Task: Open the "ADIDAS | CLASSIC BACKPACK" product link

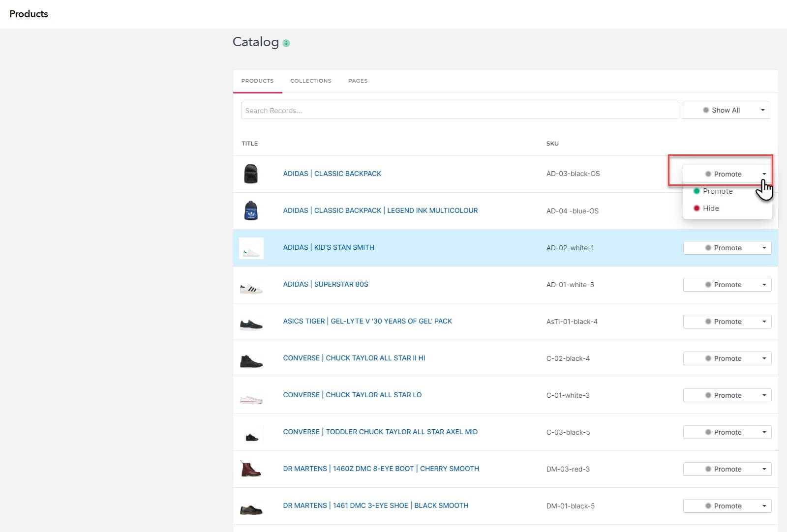Action: point(333,174)
